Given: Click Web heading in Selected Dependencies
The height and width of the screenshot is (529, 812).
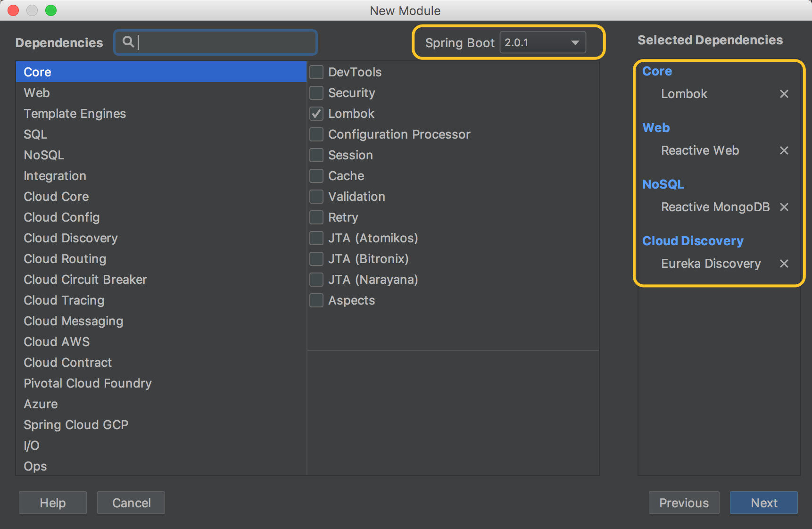Looking at the screenshot, I should coord(656,128).
